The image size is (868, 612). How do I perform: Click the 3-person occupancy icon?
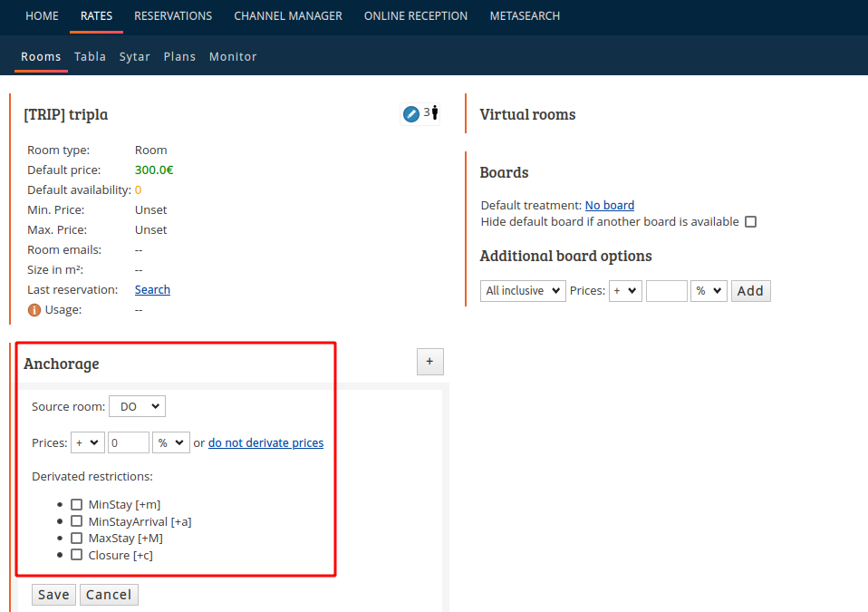click(431, 112)
